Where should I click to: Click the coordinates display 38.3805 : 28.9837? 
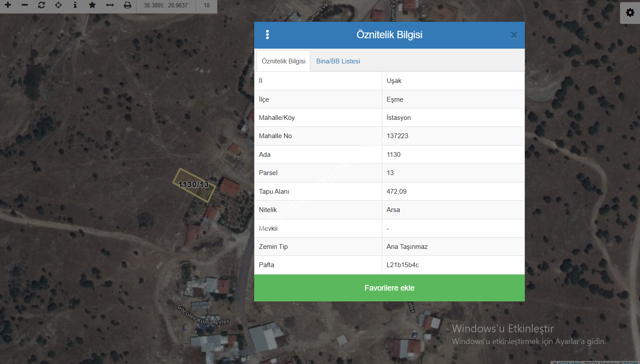click(x=166, y=6)
